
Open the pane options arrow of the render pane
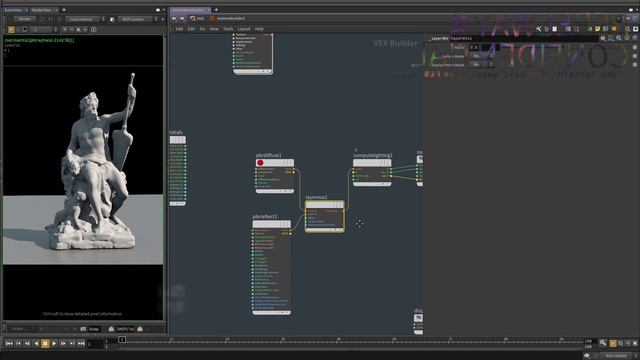pyautogui.click(x=164, y=10)
